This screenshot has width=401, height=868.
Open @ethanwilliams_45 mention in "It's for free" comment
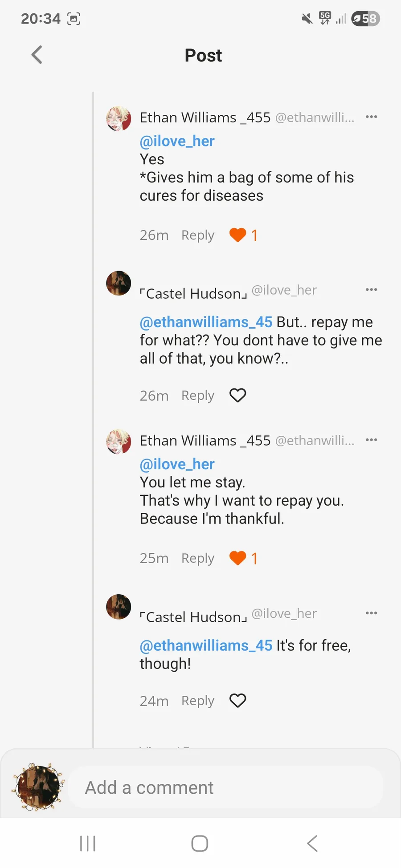[206, 645]
